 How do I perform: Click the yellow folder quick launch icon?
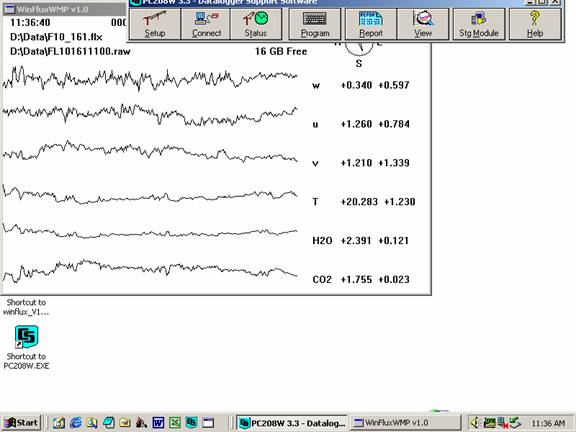point(125,423)
